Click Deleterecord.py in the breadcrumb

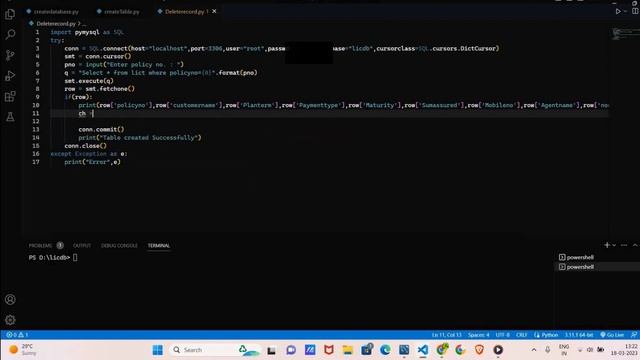pyautogui.click(x=56, y=24)
